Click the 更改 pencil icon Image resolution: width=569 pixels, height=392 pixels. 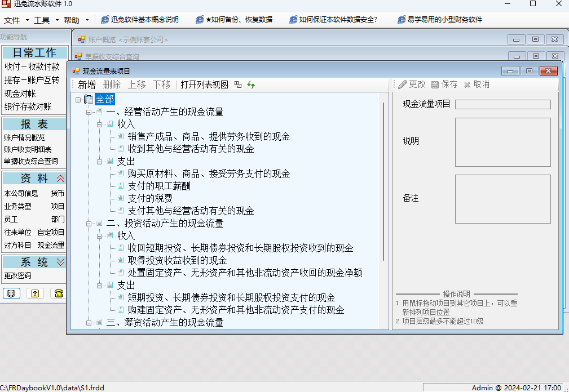click(403, 84)
